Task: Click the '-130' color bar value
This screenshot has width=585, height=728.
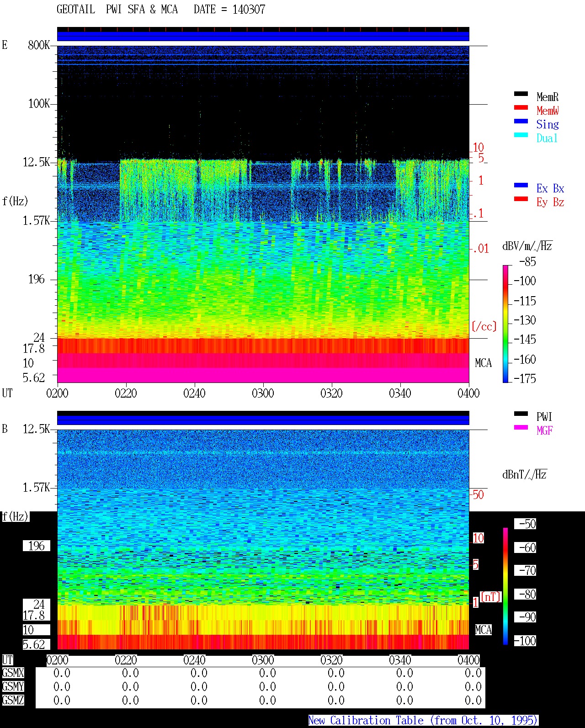Action: tap(525, 320)
